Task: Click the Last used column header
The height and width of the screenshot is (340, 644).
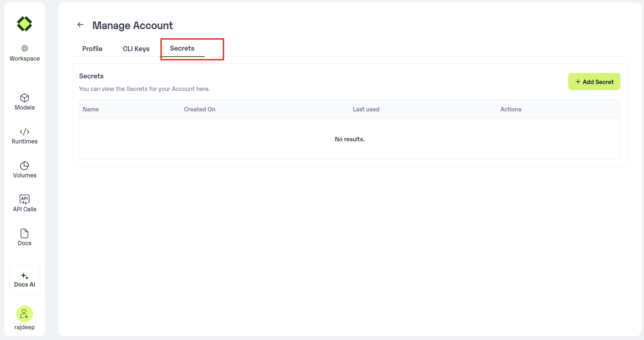Action: click(366, 109)
